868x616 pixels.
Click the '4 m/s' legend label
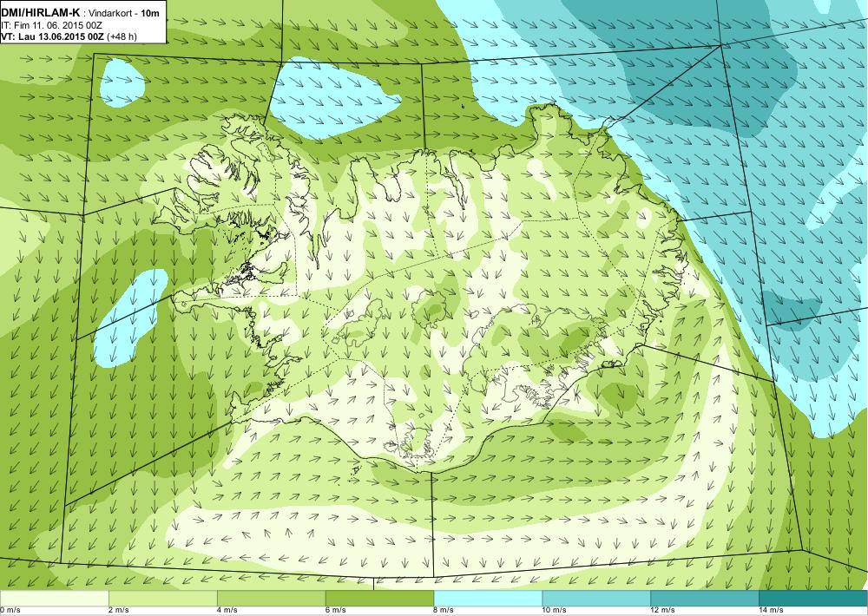click(x=227, y=611)
